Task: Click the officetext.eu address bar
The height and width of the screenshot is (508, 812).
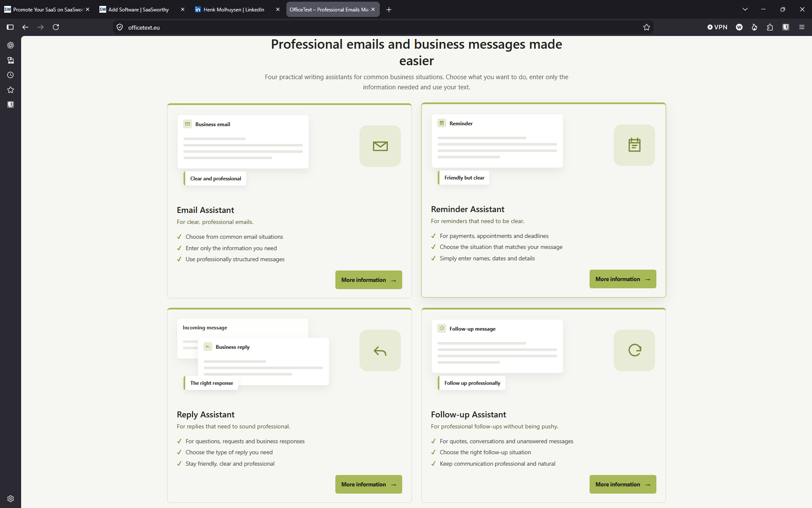Action: pos(383,27)
